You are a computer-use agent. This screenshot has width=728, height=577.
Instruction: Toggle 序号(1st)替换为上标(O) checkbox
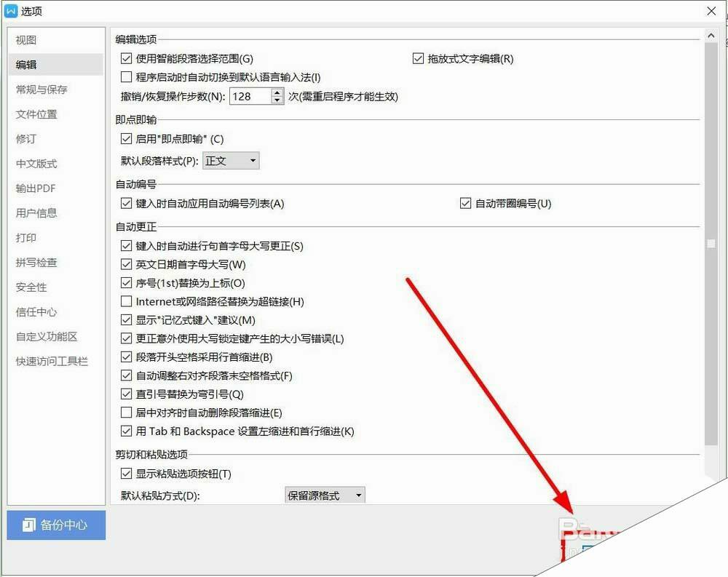[126, 283]
